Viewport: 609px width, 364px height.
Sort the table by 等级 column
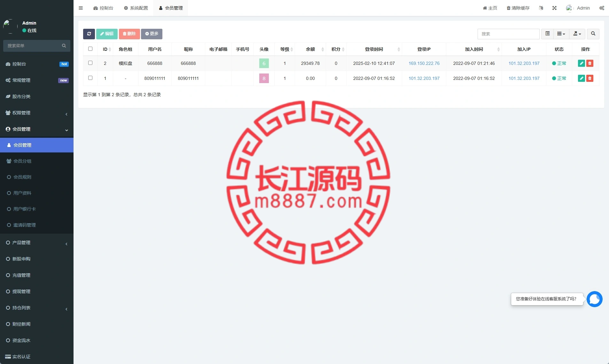[x=285, y=49]
